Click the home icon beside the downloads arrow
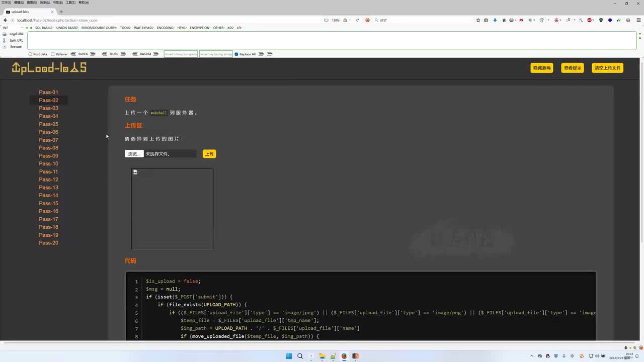Image resolution: width=644 pixels, height=362 pixels. coord(503,20)
